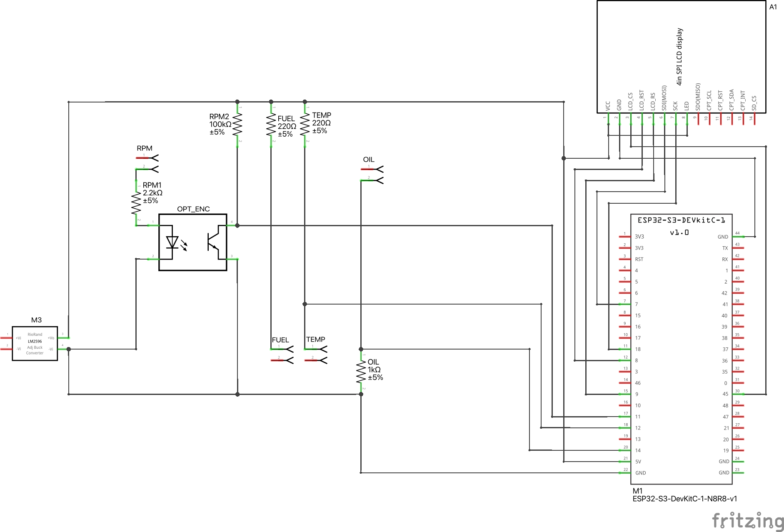Screen dimensions: 784x532
Task: Click the A1 part label
Action: 773,7
